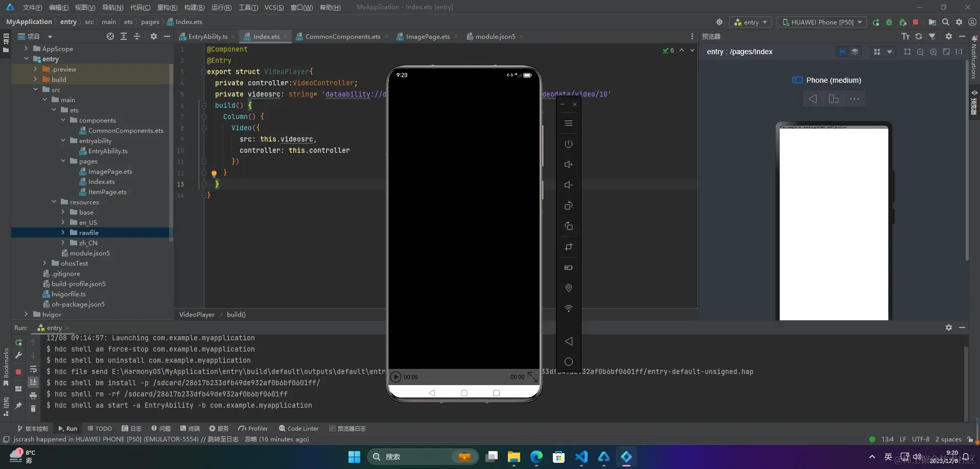This screenshot has width=980, height=469.
Task: Play the video in the emulator
Action: click(395, 377)
